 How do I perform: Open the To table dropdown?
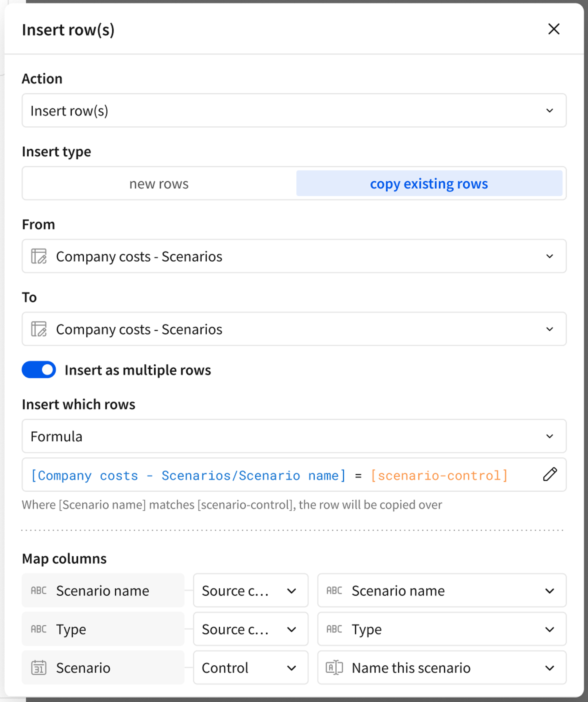pos(294,329)
